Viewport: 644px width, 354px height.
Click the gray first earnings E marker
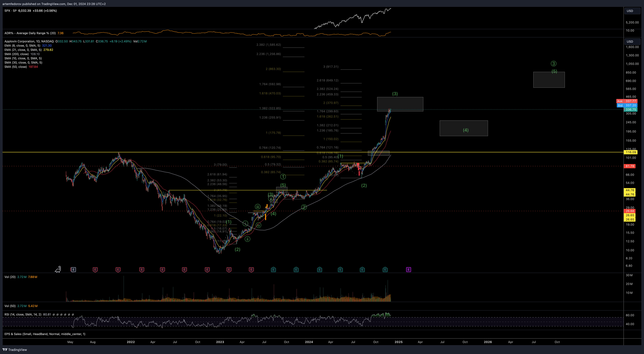(73, 269)
